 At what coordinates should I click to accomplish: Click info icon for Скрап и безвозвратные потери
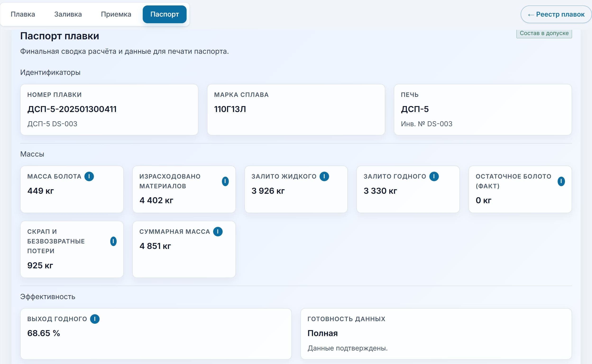click(x=113, y=241)
